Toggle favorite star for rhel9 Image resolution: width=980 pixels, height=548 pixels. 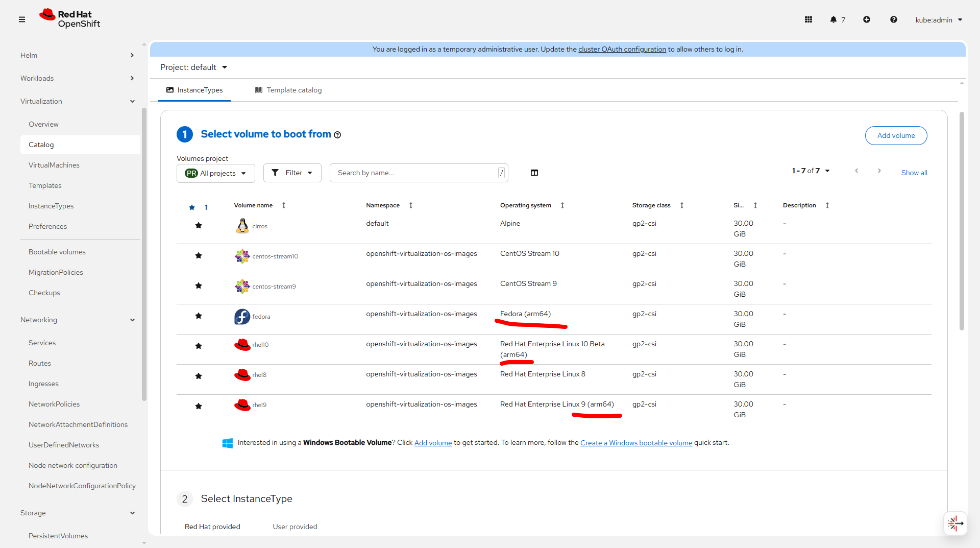pos(199,407)
